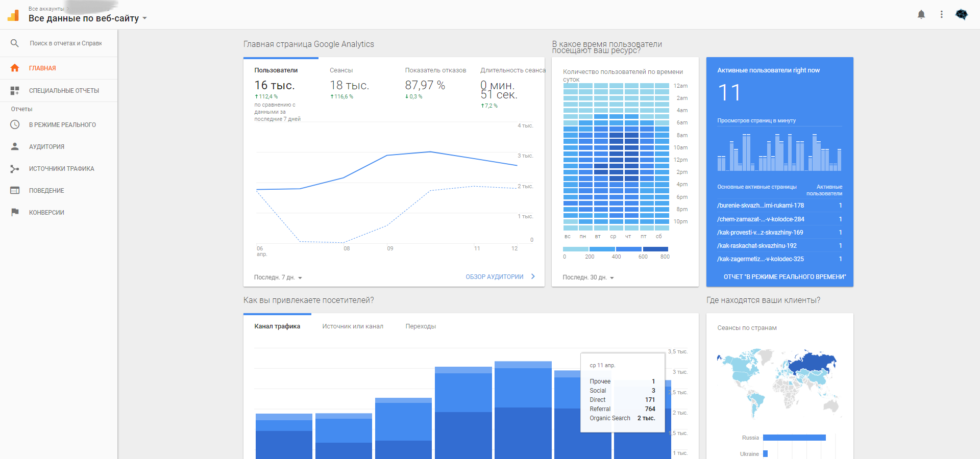This screenshot has height=459, width=980.
Task: Click the user account avatar
Action: [962, 15]
